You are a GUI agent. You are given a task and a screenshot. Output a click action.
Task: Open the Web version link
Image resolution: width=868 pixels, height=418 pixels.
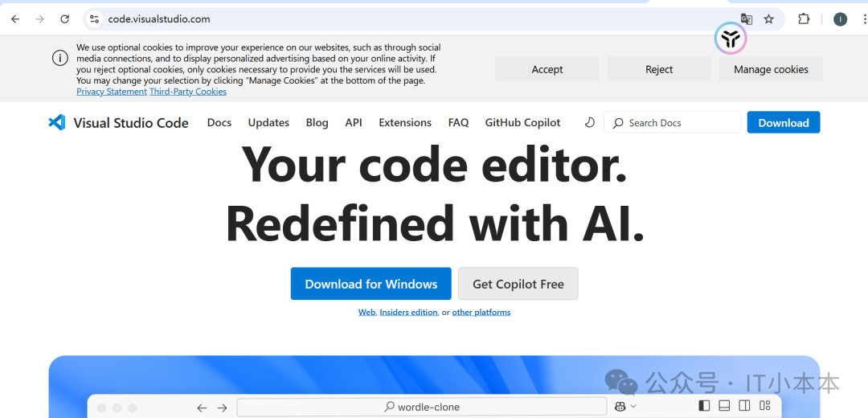(366, 312)
